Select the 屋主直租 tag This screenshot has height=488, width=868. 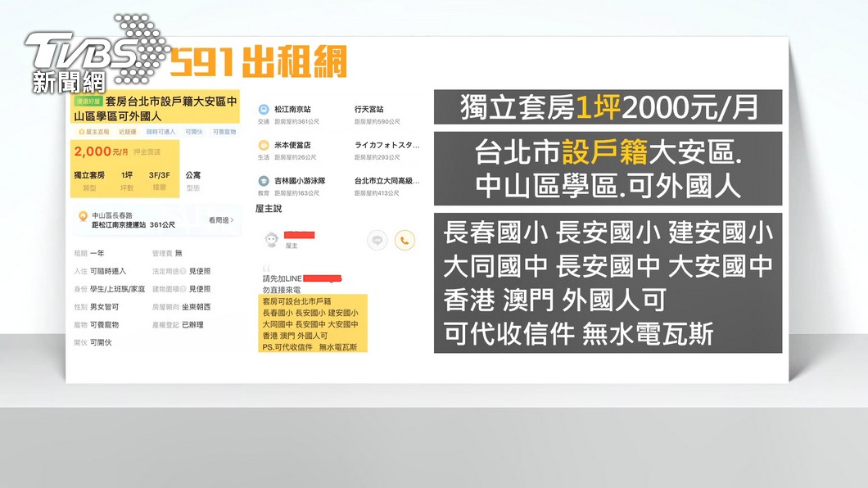[x=94, y=132]
